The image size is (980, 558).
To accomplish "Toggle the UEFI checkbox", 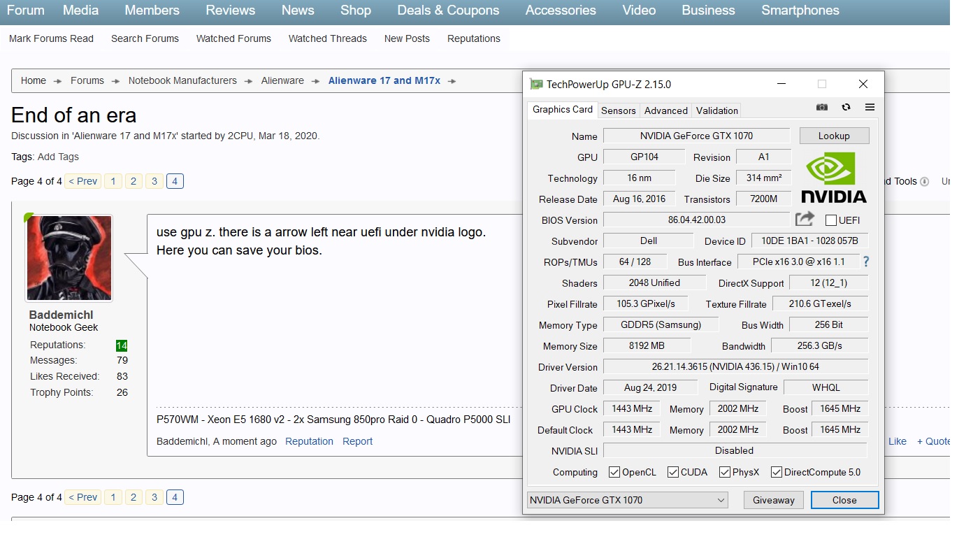I will point(830,220).
